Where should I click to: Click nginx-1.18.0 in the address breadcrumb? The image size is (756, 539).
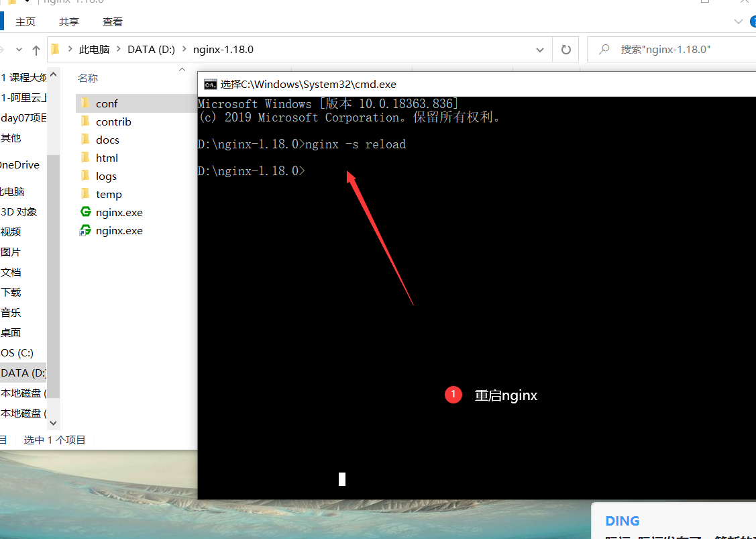[x=223, y=49]
